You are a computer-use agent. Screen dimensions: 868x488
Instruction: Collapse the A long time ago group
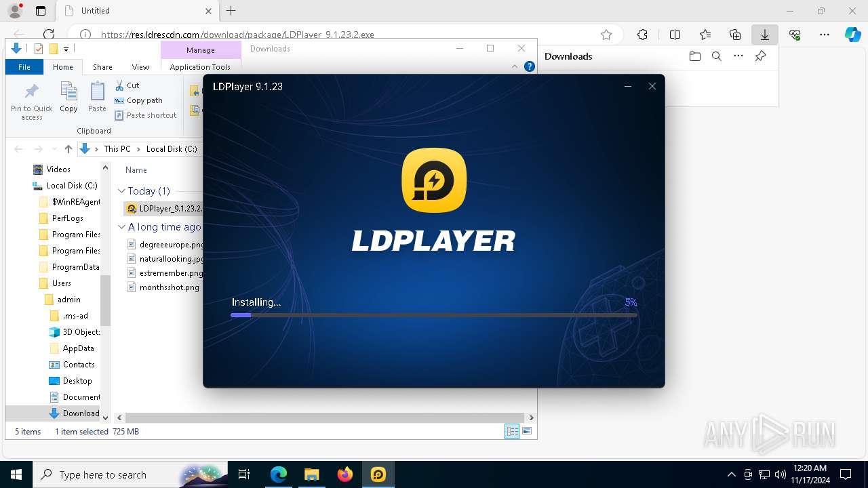click(x=122, y=227)
